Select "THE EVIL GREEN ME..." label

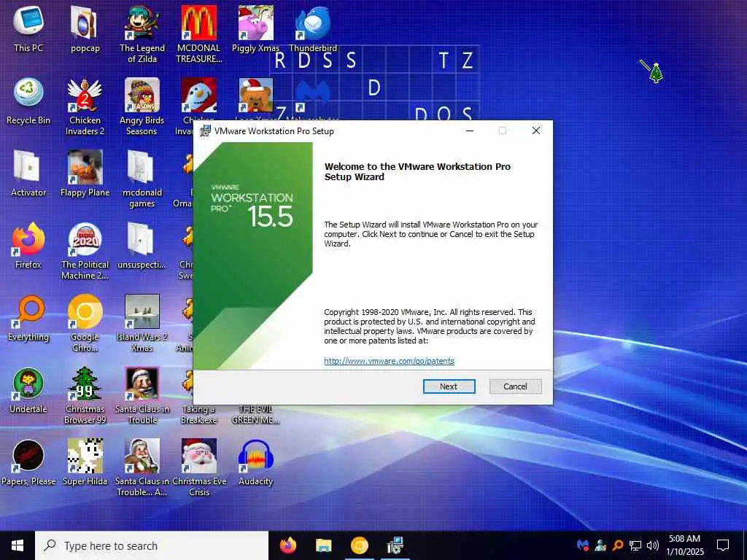pos(255,414)
